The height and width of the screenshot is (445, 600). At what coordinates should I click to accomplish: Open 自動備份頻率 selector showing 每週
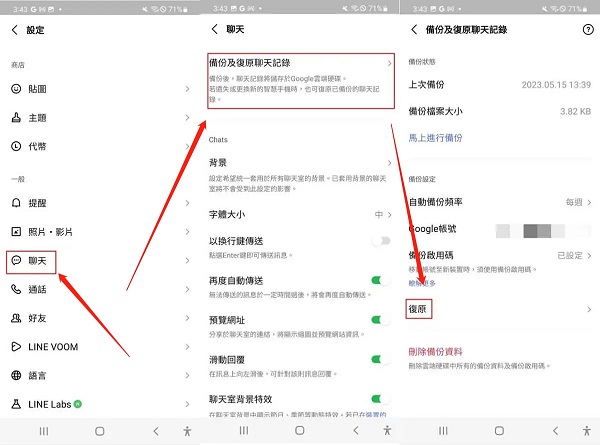[x=579, y=202]
